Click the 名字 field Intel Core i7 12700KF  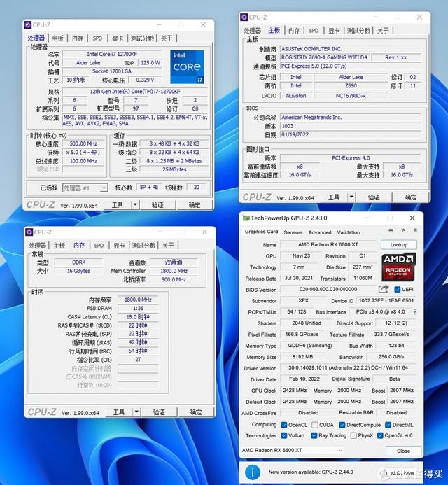[112, 54]
